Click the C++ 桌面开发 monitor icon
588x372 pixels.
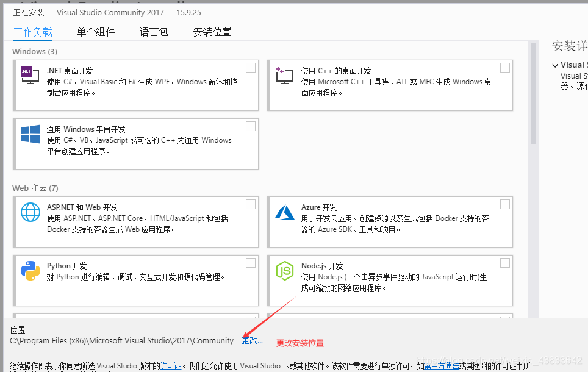pyautogui.click(x=284, y=74)
